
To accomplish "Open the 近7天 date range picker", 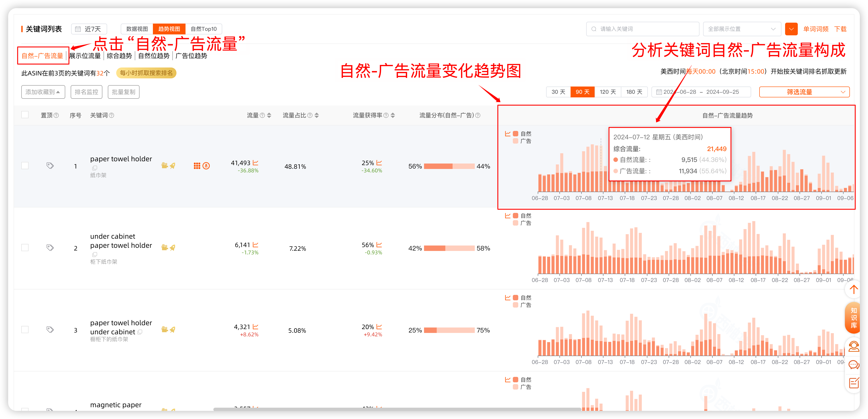I will pyautogui.click(x=89, y=29).
